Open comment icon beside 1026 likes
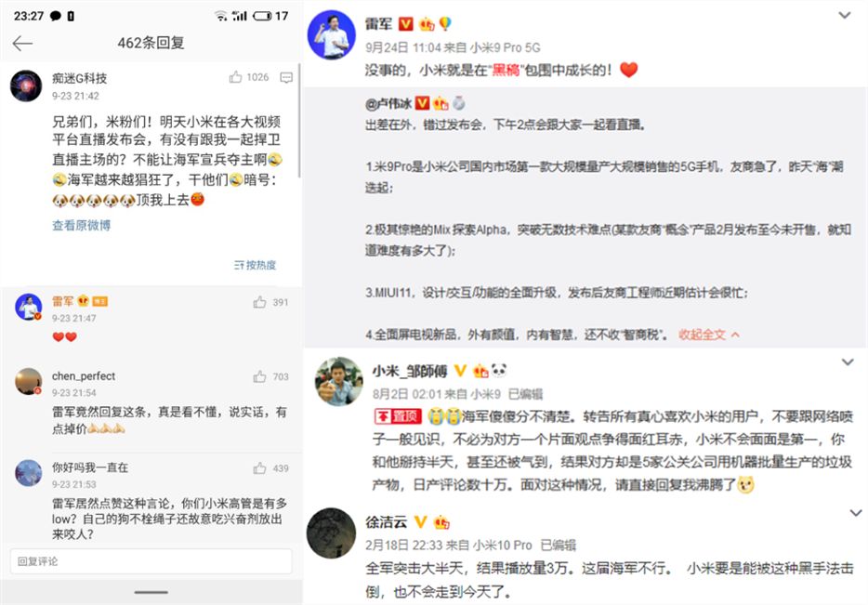 pos(286,77)
